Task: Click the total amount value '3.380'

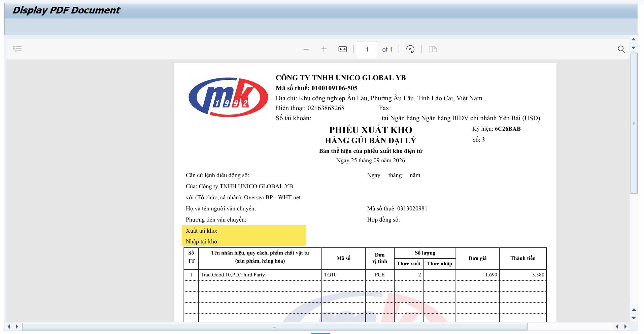Action: tap(538, 275)
